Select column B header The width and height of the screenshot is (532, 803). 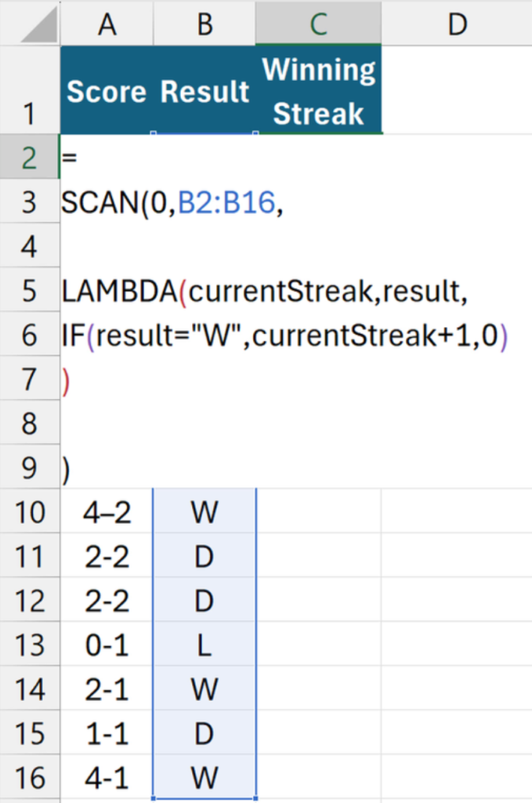(204, 24)
